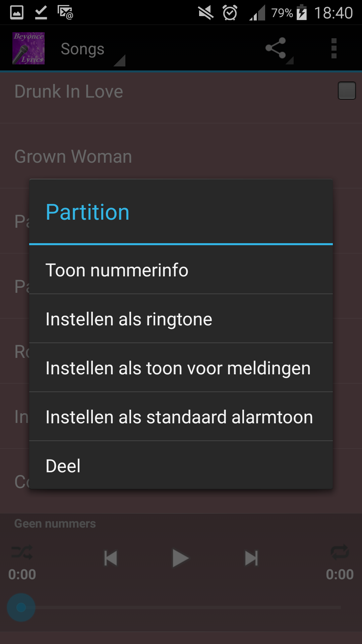This screenshot has height=644, width=362.
Task: Check the Drunk In Love checkbox
Action: click(347, 91)
